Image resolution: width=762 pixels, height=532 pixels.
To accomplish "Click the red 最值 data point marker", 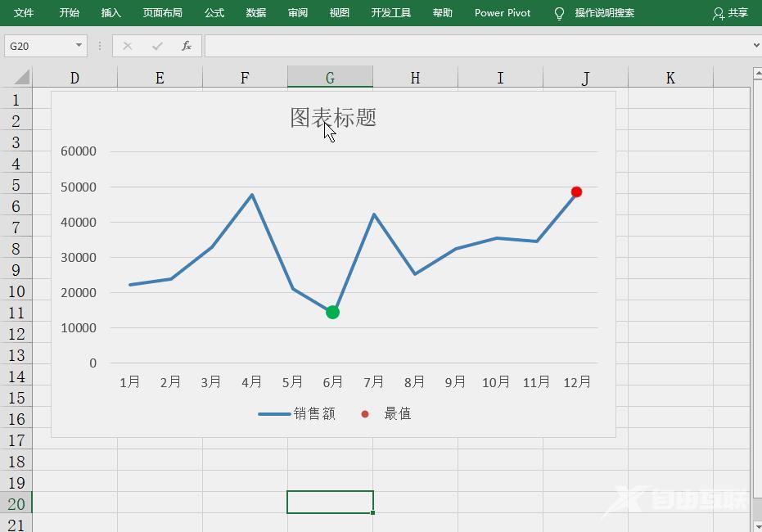I will point(577,192).
